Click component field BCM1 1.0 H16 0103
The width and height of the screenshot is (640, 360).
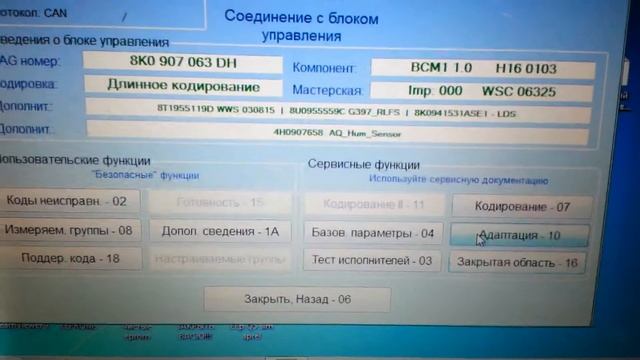point(483,68)
